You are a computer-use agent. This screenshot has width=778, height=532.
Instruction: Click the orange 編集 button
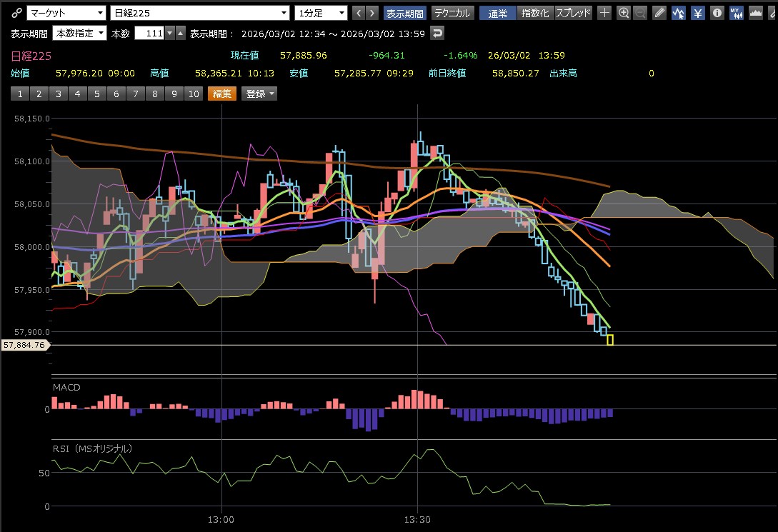[221, 94]
